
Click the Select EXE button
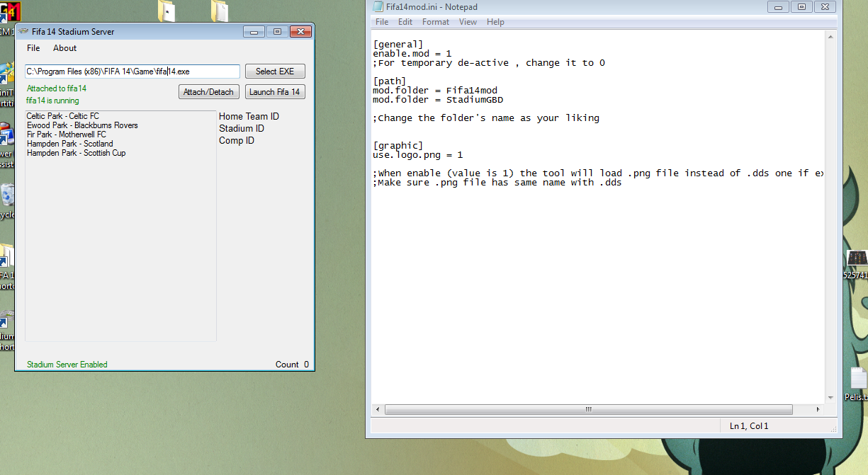tap(275, 71)
